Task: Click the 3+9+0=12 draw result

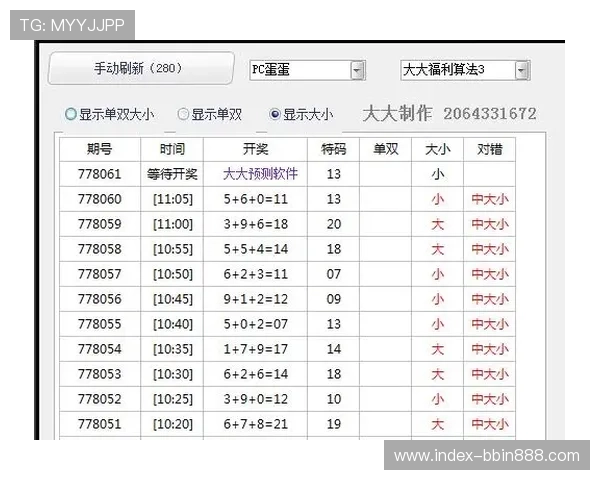Action: pyautogui.click(x=255, y=399)
